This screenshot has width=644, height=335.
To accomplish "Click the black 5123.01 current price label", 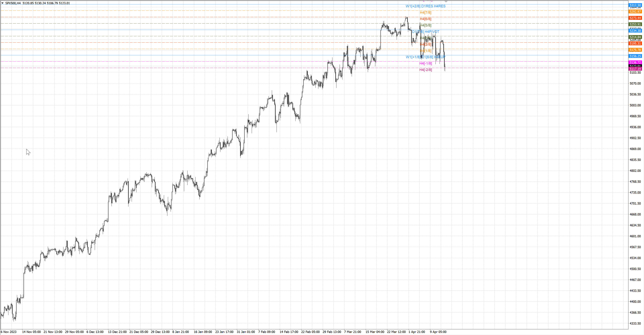I will tap(635, 66).
